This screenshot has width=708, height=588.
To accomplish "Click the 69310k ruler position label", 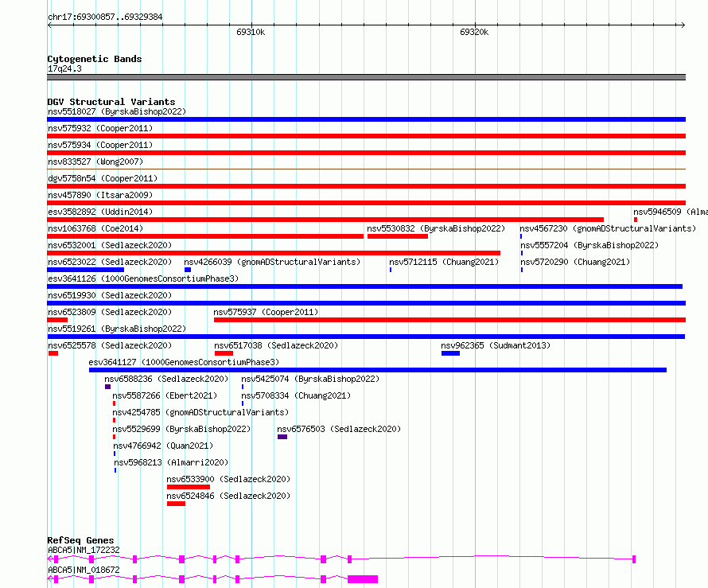I will tap(251, 32).
